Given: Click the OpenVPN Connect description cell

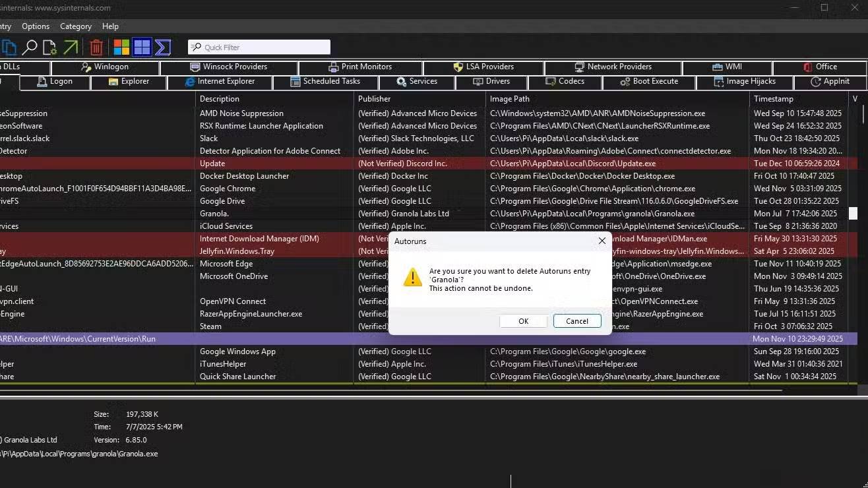Looking at the screenshot, I should (x=233, y=301).
